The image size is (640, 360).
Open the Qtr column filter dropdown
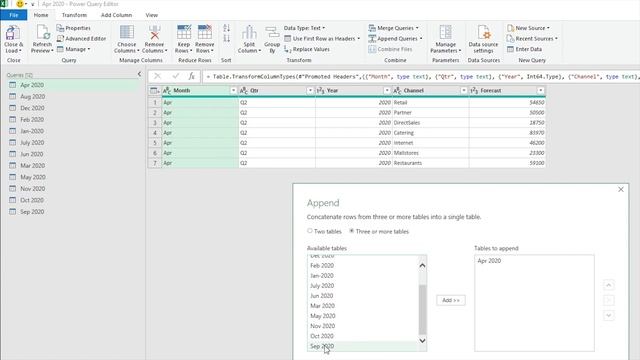(310, 91)
